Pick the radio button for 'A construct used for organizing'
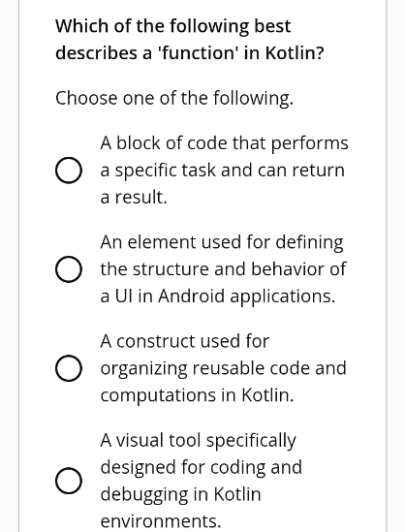The width and height of the screenshot is (405, 532). pyautogui.click(x=69, y=368)
